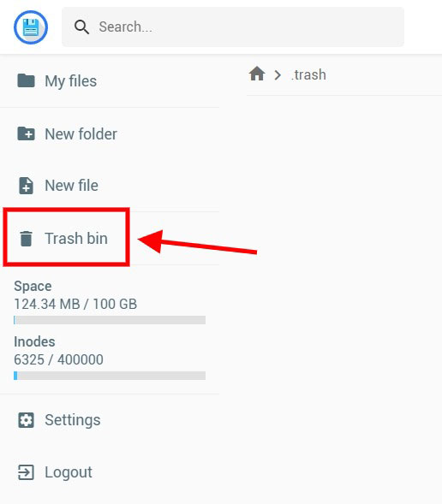Viewport: 442px width, 504px height.
Task: Click the breadcrumb chevron separator
Action: pos(278,75)
